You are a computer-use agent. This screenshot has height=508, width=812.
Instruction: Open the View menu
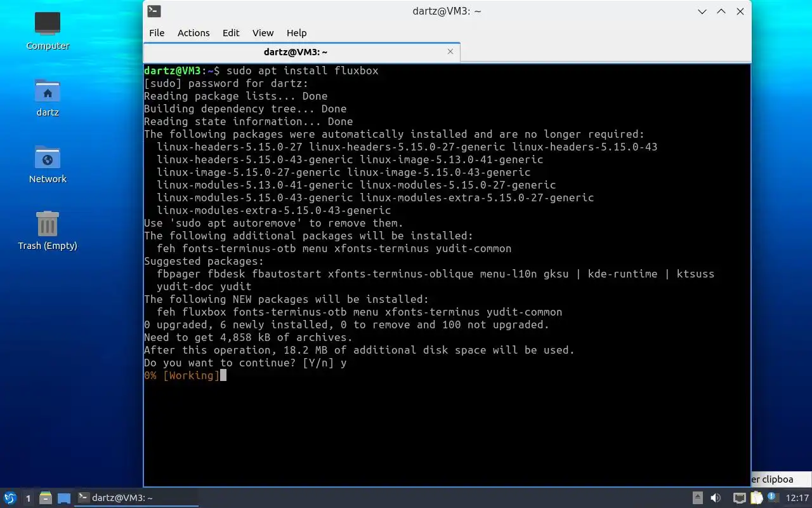(x=263, y=33)
